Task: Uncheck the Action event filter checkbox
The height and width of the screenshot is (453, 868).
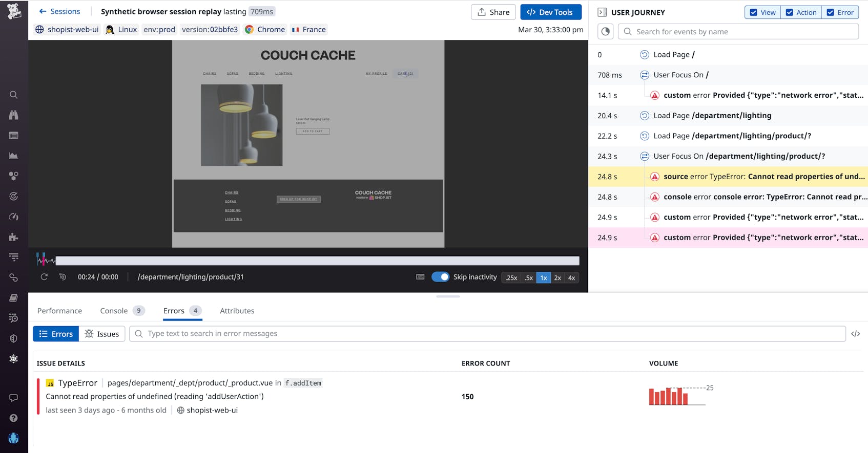Action: click(x=789, y=12)
